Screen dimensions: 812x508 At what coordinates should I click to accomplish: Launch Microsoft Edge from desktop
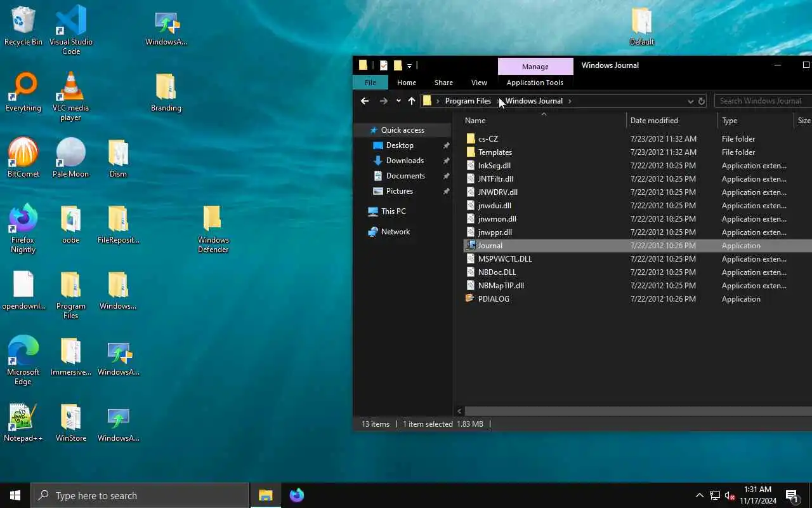[x=23, y=361]
